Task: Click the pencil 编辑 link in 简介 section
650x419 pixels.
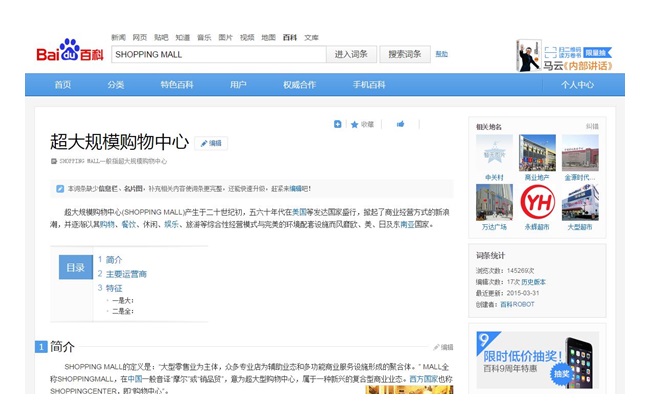Action: [x=443, y=347]
